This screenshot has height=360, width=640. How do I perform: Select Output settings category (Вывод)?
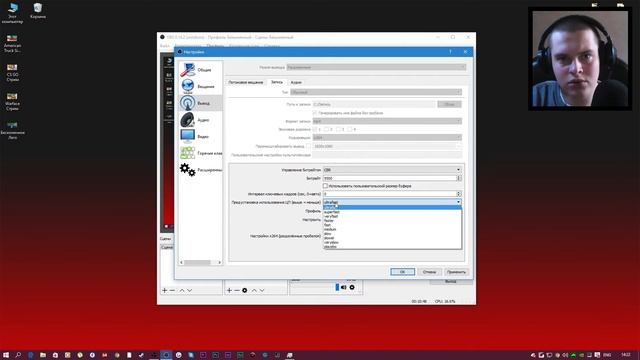coord(200,103)
